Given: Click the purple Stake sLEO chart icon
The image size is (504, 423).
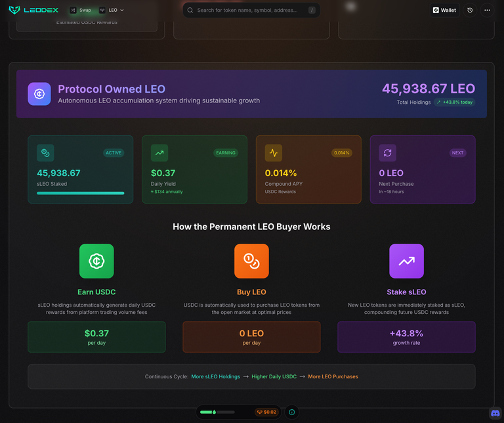Looking at the screenshot, I should (x=406, y=261).
